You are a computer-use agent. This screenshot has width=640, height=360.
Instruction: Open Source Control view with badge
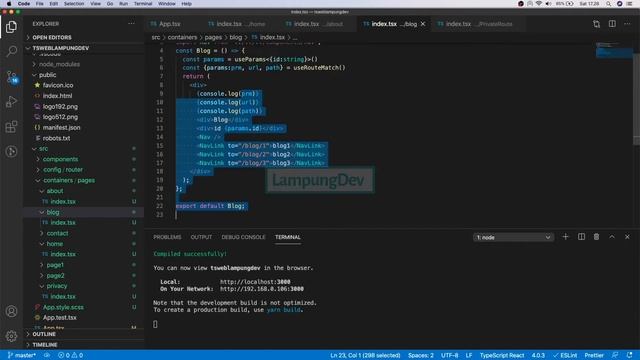coord(11,76)
